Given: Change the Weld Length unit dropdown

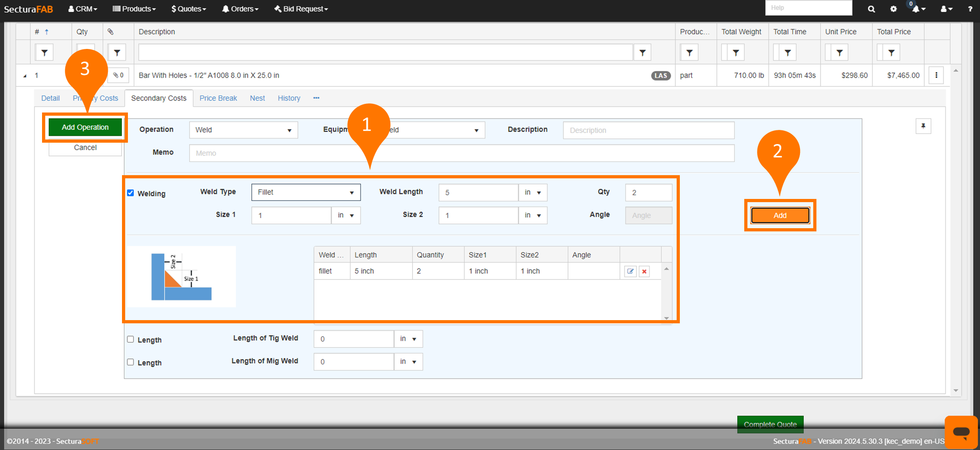Looking at the screenshot, I should (533, 193).
